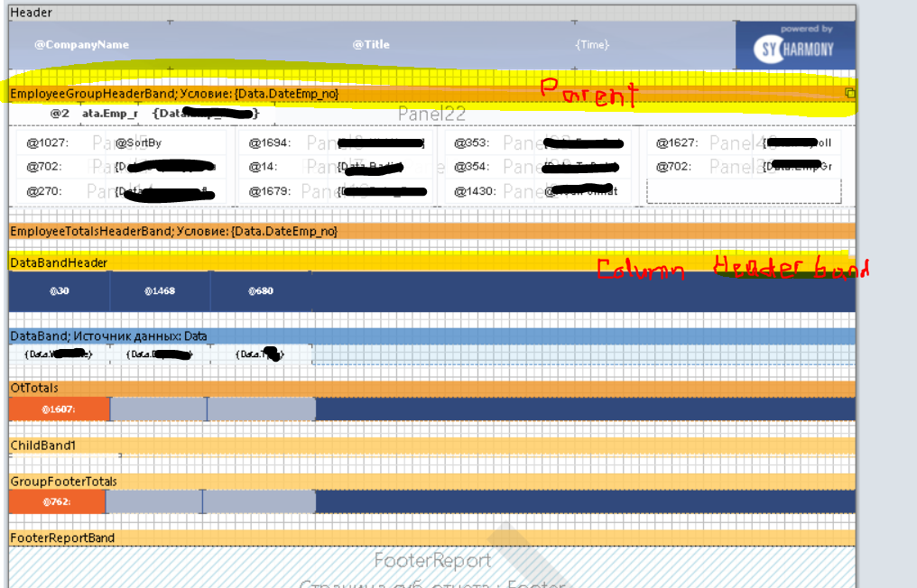Viewport: 917px width, 588px height.
Task: Select the FooterReport sub-report component
Action: point(432,567)
